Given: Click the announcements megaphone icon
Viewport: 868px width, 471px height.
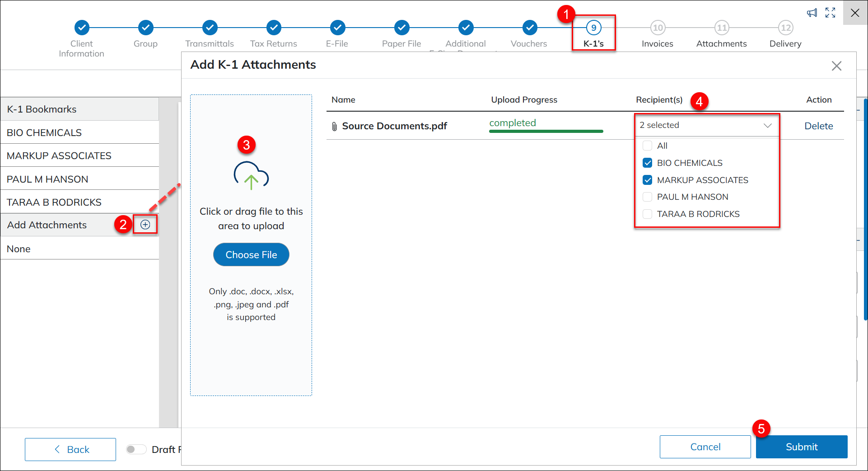Looking at the screenshot, I should [x=812, y=13].
